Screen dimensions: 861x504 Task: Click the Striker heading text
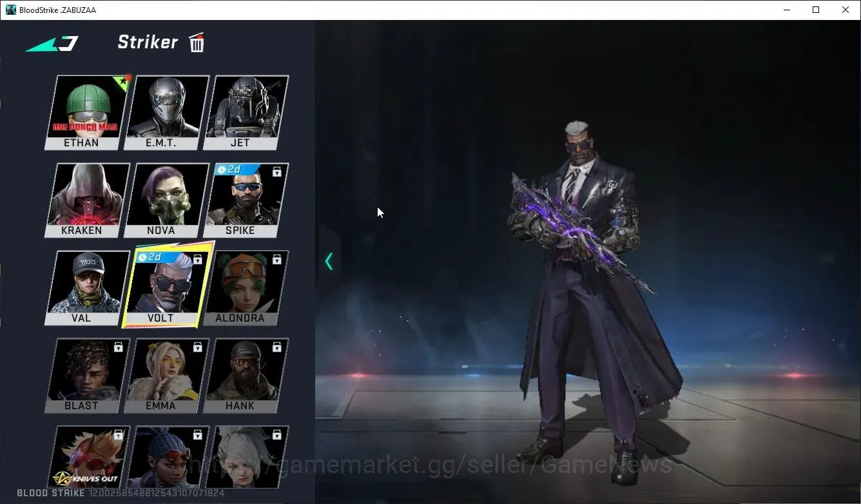click(x=148, y=42)
